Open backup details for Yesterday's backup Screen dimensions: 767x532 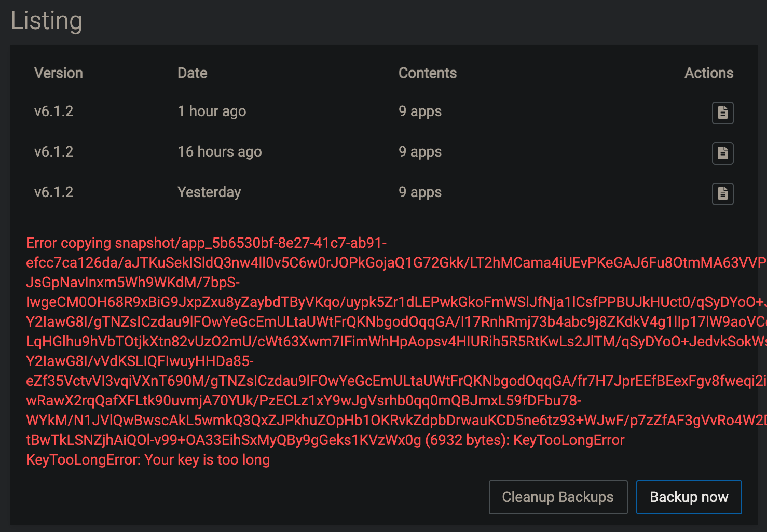pyautogui.click(x=722, y=193)
